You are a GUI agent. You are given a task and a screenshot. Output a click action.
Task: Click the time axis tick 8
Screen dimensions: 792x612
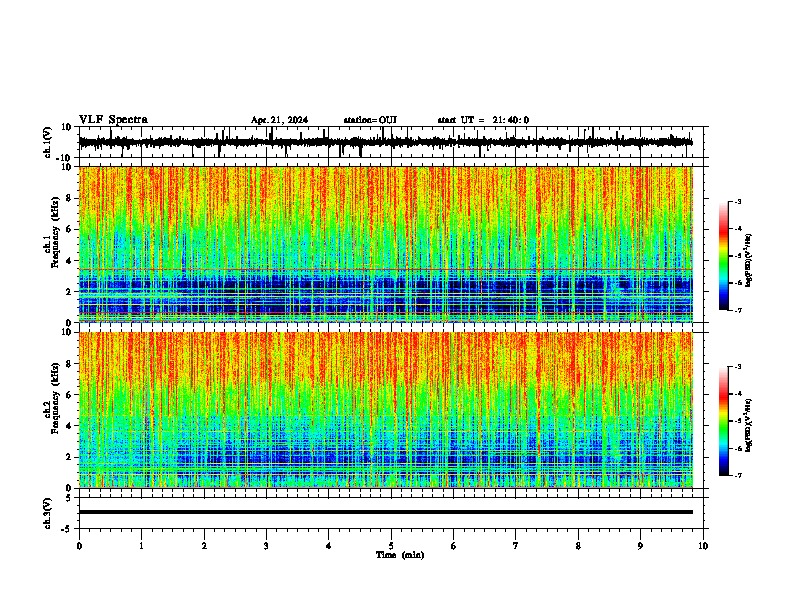(x=578, y=546)
